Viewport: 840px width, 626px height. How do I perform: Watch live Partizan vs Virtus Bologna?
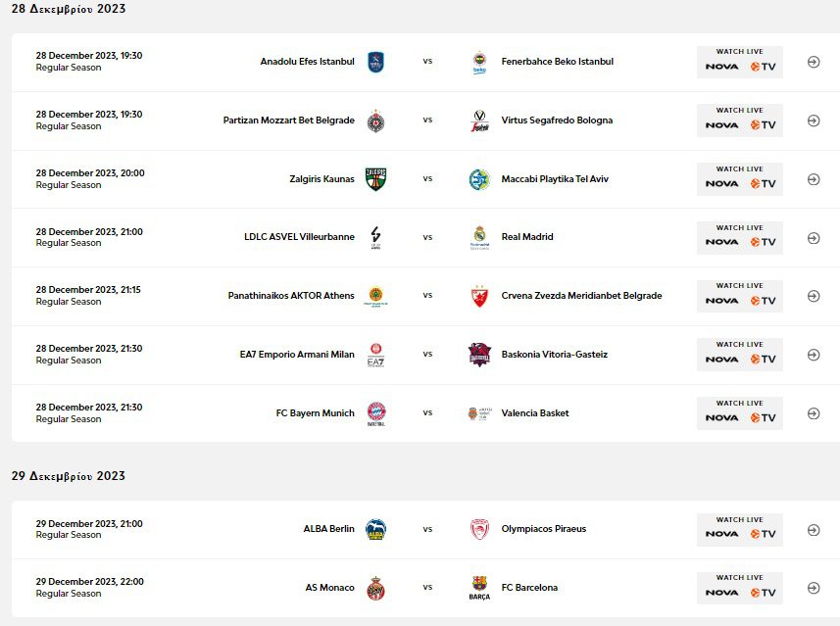pyautogui.click(x=740, y=120)
